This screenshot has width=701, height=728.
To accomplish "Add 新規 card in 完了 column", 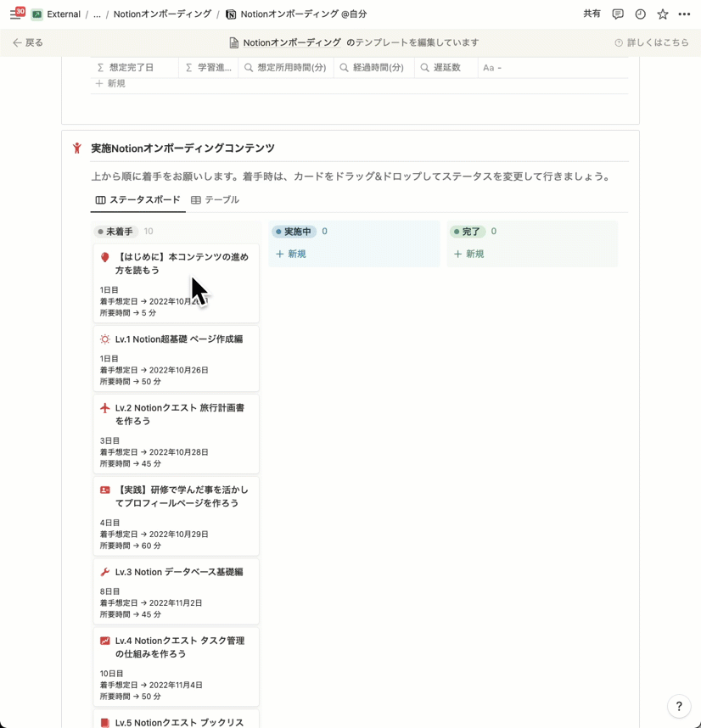I will (469, 254).
